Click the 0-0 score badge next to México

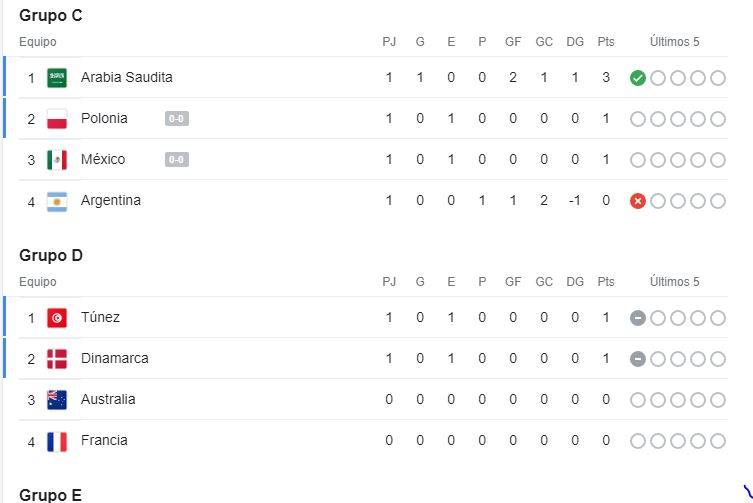pyautogui.click(x=177, y=159)
